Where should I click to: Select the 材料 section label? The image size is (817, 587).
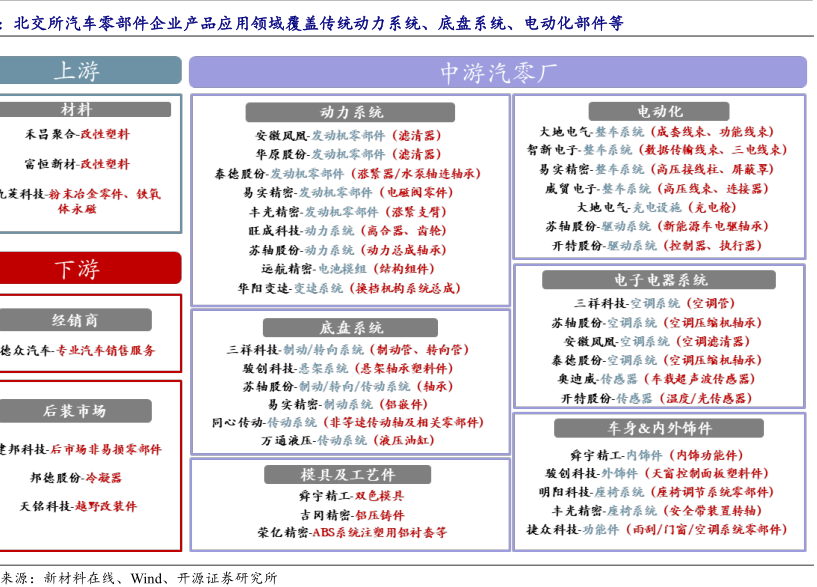pyautogui.click(x=77, y=110)
